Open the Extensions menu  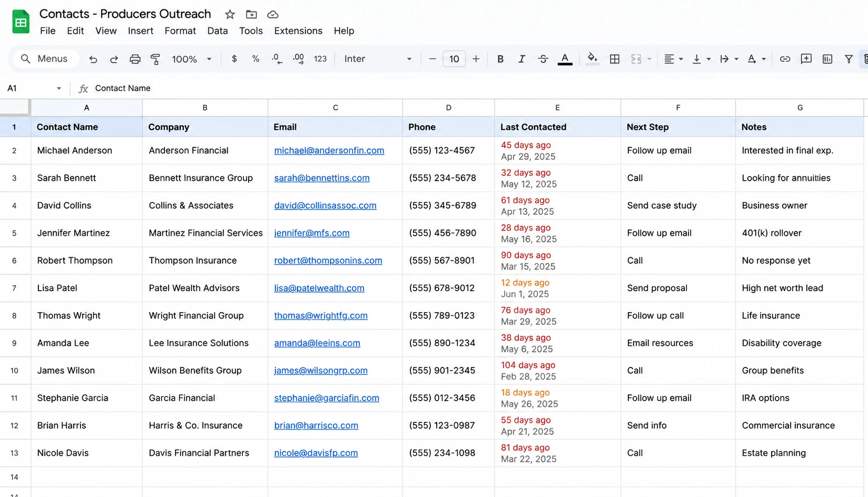coord(298,31)
